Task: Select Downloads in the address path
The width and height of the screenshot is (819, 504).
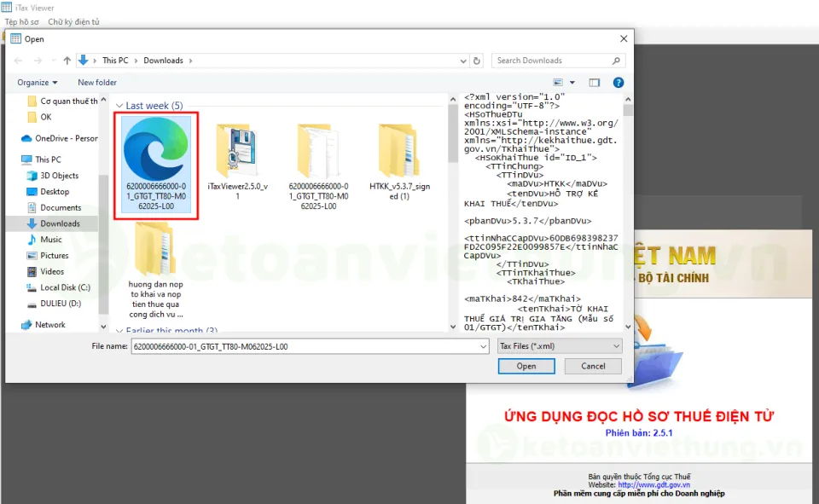Action: click(x=164, y=61)
